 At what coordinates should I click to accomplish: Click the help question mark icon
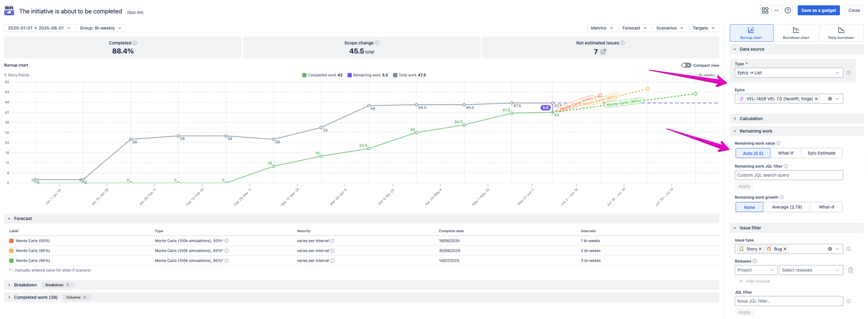point(788,10)
